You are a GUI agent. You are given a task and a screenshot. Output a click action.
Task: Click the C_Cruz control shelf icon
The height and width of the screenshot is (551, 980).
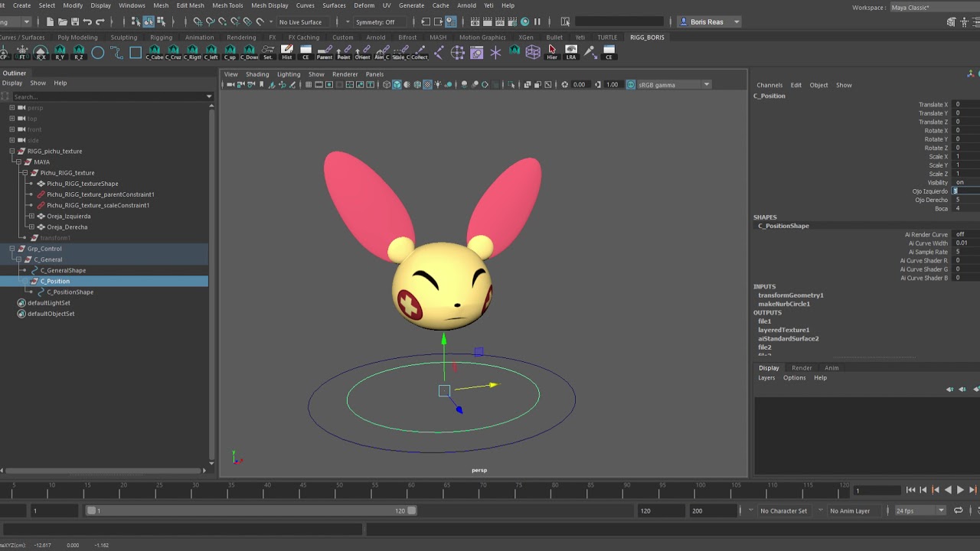click(173, 52)
